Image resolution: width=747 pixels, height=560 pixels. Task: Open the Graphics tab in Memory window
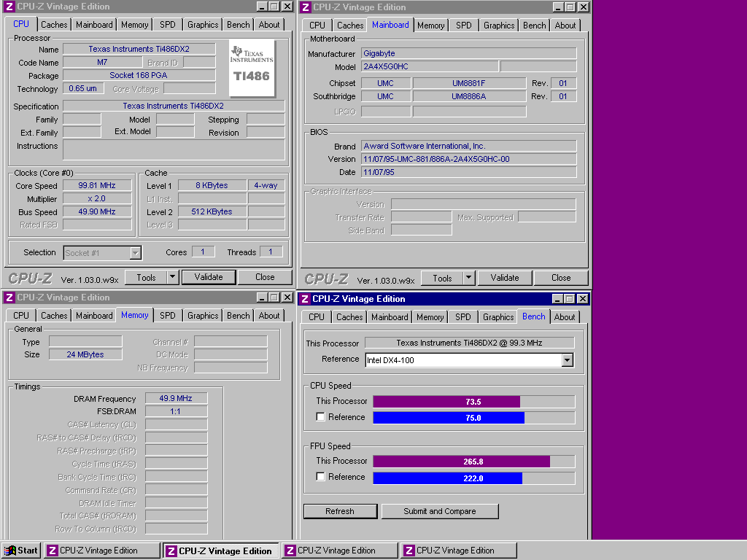tap(203, 316)
